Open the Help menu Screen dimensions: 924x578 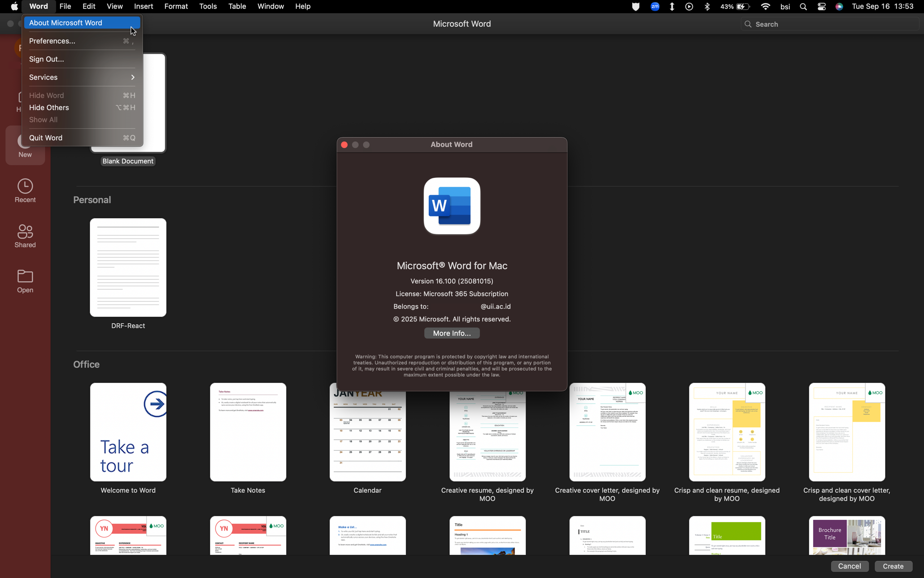[303, 7]
